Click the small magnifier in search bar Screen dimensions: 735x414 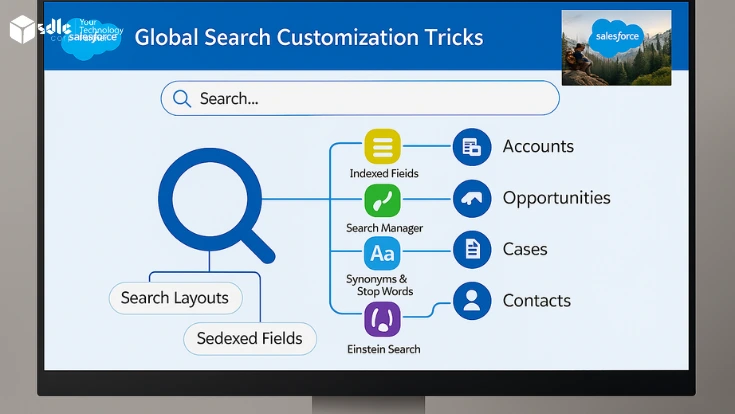pyautogui.click(x=182, y=98)
